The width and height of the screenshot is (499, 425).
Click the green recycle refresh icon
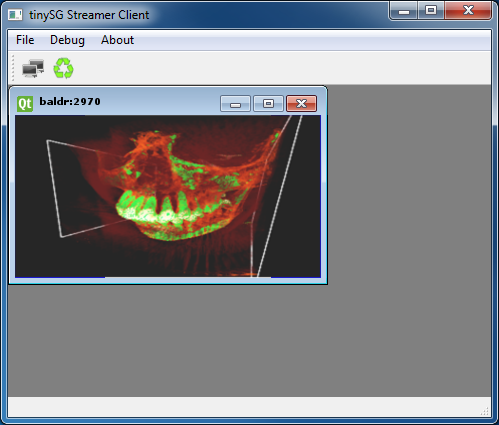[x=63, y=68]
